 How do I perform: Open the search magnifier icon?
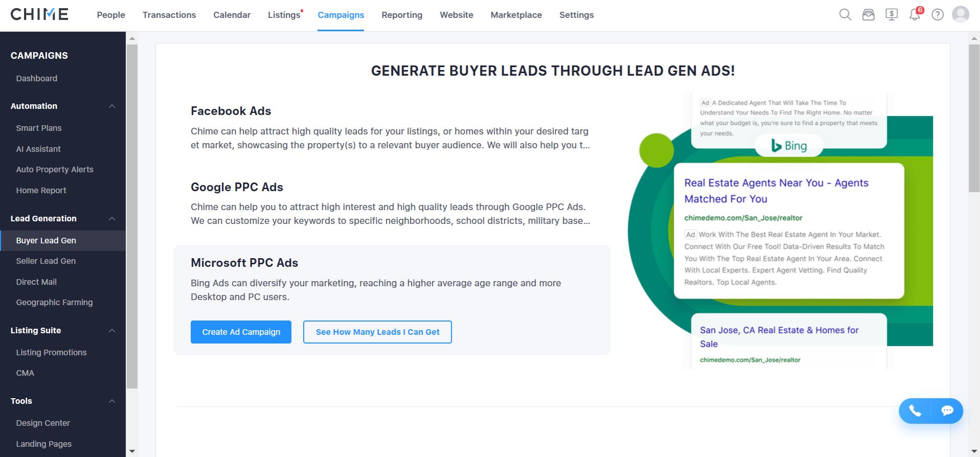(x=845, y=15)
